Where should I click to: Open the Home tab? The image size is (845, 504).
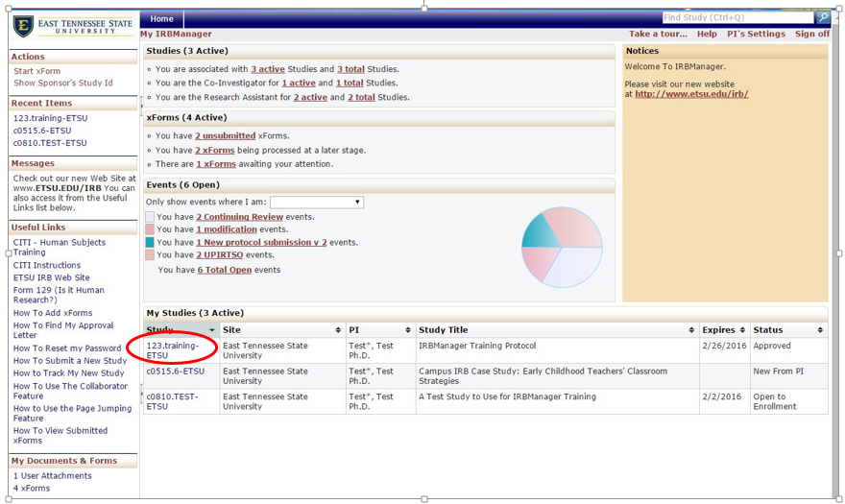(161, 19)
